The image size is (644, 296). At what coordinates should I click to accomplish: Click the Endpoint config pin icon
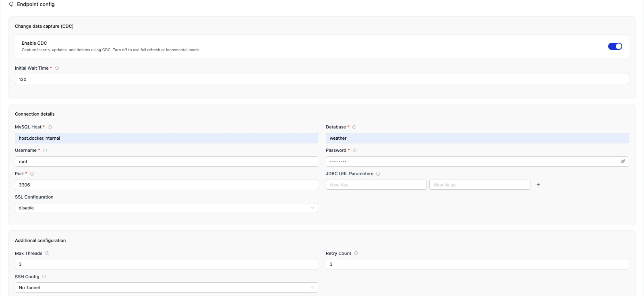pyautogui.click(x=11, y=4)
